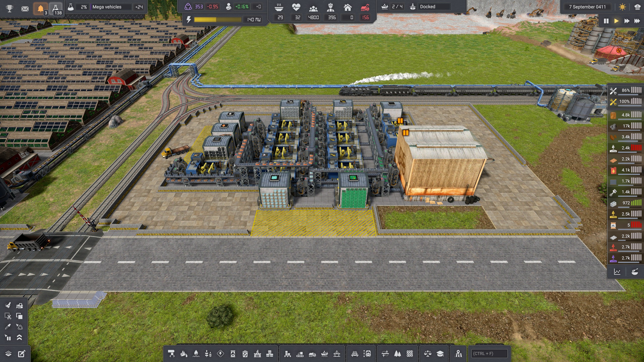Viewport: 644px width, 362px height.
Task: Select the bulldozer demolish tool
Action: click(19, 305)
